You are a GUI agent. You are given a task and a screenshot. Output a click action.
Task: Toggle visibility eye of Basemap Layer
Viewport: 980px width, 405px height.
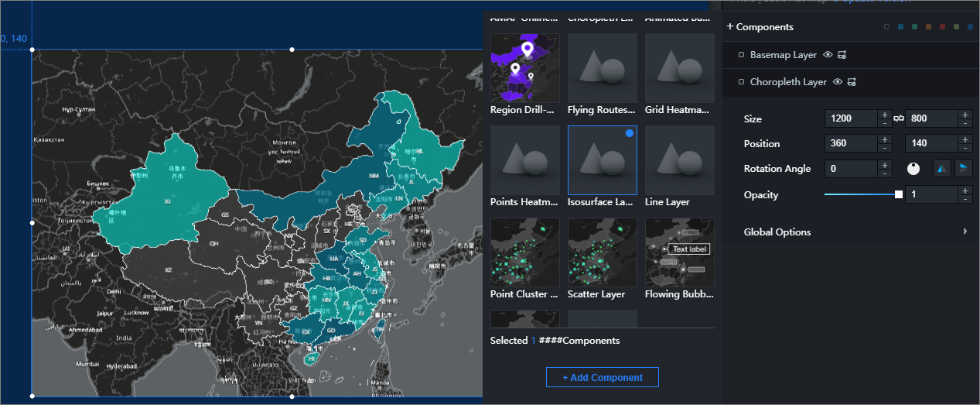pos(828,55)
